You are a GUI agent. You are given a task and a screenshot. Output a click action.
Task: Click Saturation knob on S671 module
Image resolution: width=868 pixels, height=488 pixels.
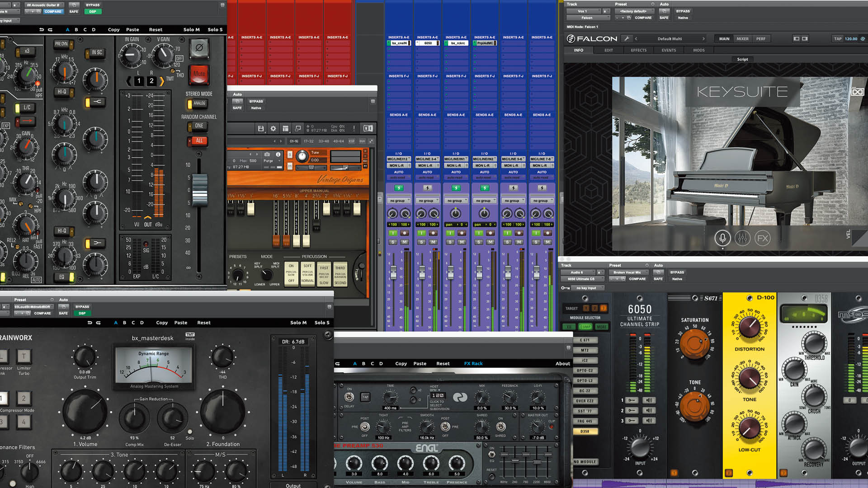click(x=694, y=343)
